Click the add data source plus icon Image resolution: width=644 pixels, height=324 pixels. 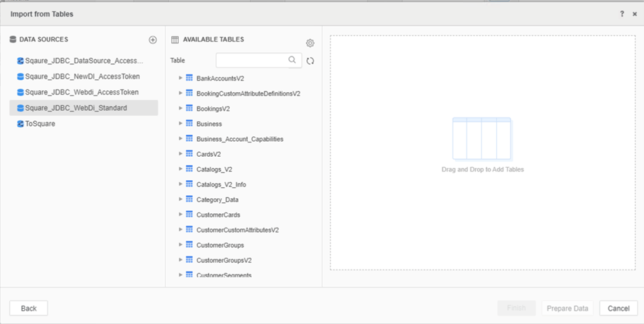point(153,40)
